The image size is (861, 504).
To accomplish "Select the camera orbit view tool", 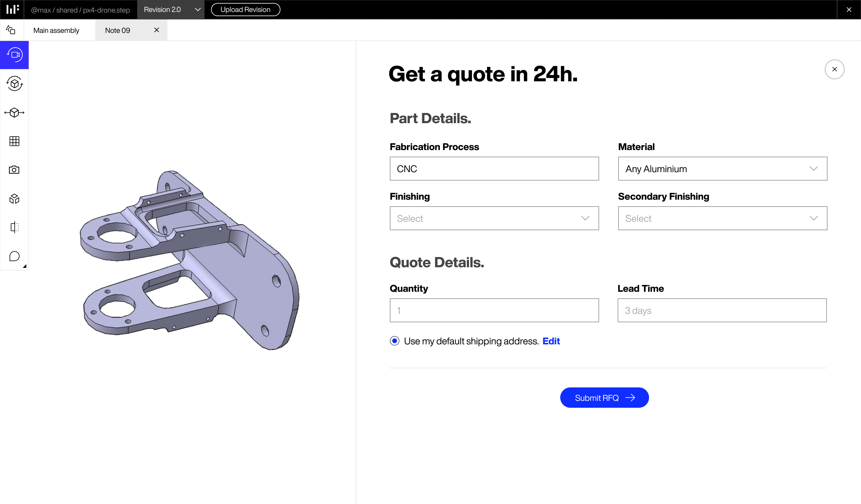I will 14,55.
